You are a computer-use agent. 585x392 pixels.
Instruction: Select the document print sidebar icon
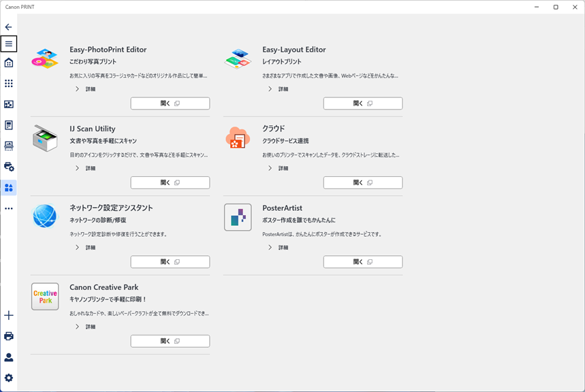[x=9, y=125]
